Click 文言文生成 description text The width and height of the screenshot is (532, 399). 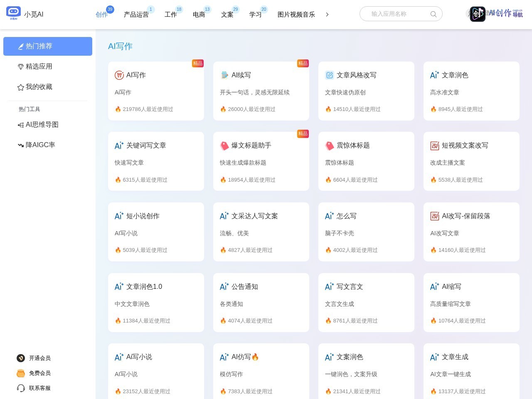(x=340, y=304)
